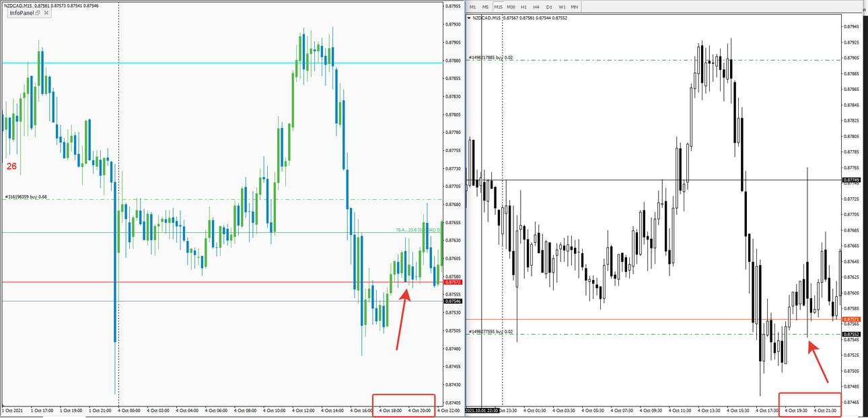Click the orange 0.87571 price tag
Image resolution: width=868 pixels, height=418 pixels.
(x=851, y=319)
